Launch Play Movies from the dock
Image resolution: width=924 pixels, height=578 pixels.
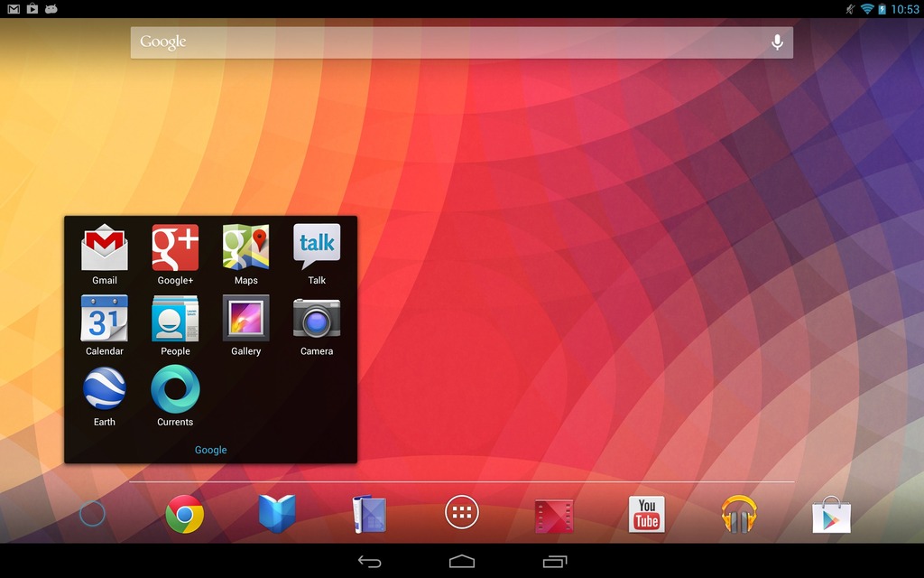[554, 517]
